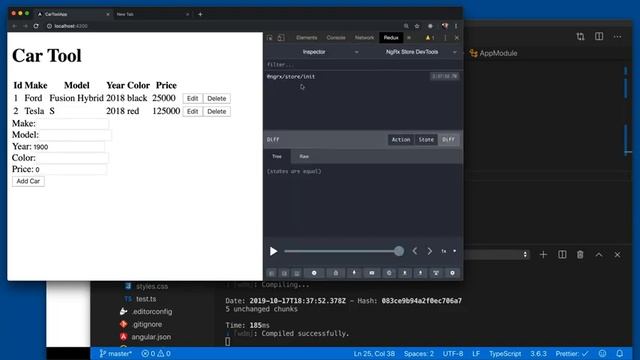Create new terminal in VS Code

point(543,255)
